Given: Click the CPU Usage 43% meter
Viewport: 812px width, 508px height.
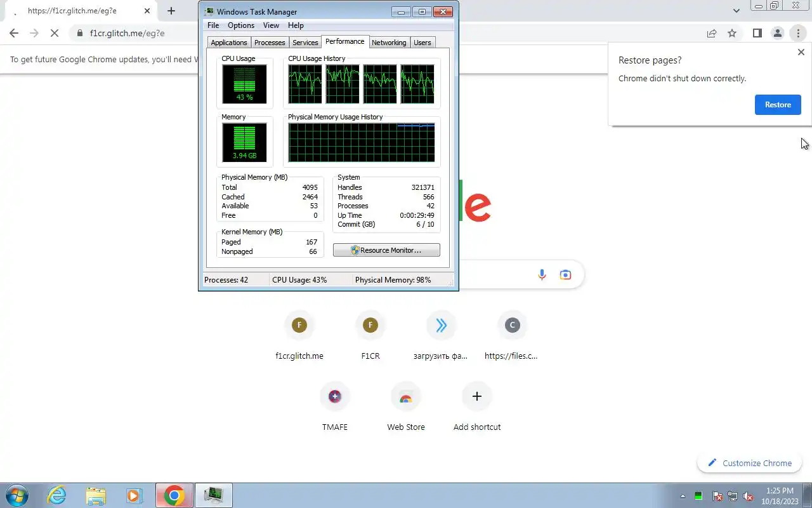Looking at the screenshot, I should point(244,84).
